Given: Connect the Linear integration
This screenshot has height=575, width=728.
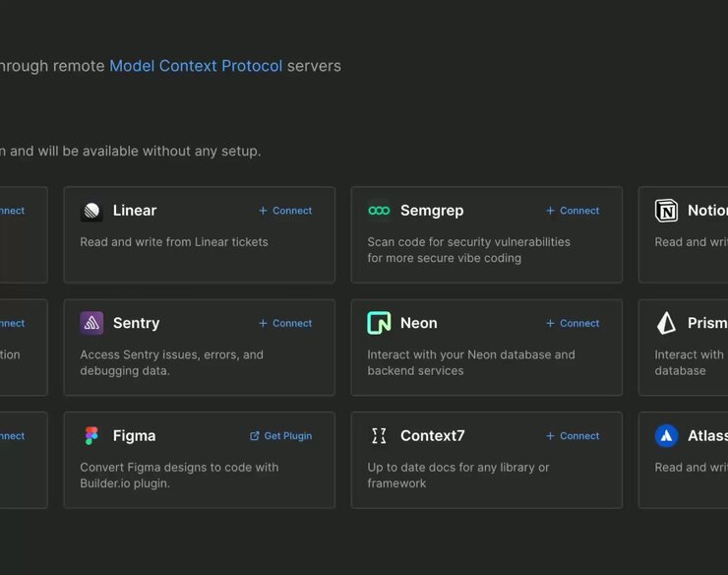Looking at the screenshot, I should pos(285,211).
